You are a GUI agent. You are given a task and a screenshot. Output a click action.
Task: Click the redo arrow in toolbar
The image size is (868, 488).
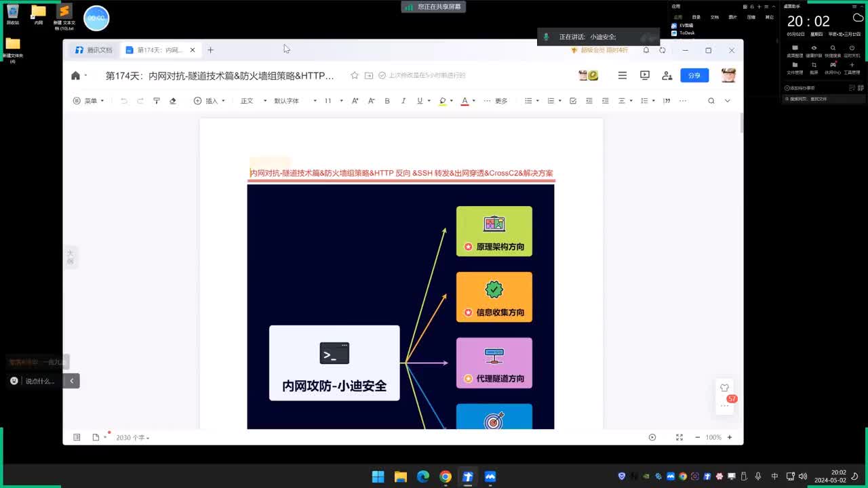pos(140,101)
